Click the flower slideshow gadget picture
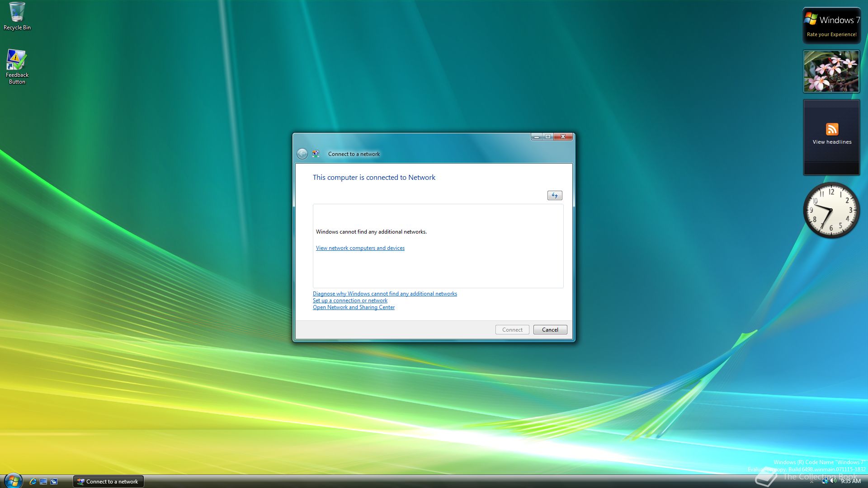 click(831, 71)
